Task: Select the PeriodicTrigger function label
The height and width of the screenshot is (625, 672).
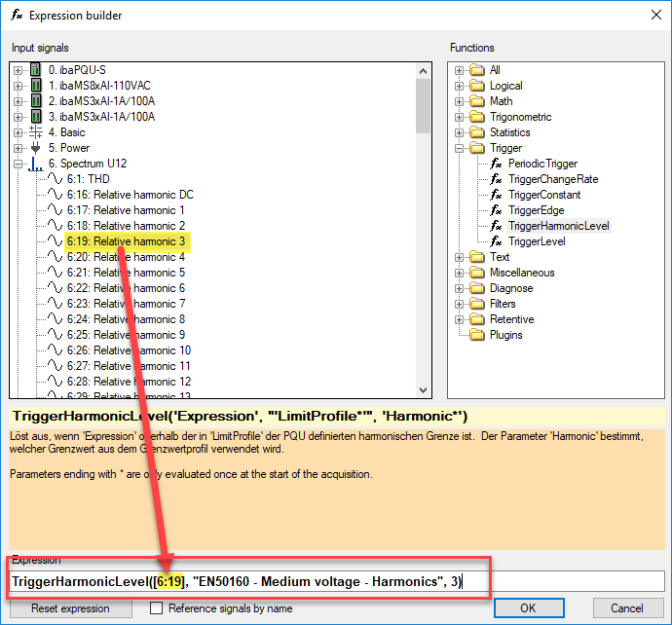Action: (543, 164)
